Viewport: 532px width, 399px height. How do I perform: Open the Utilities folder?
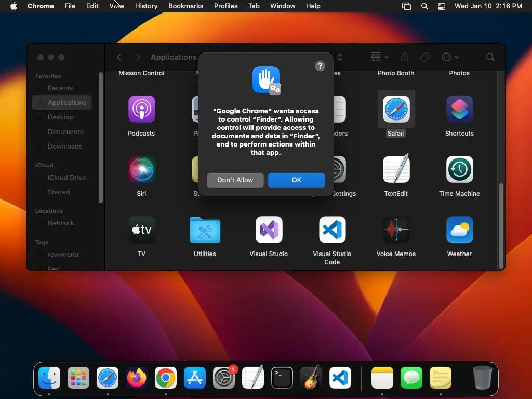click(205, 230)
